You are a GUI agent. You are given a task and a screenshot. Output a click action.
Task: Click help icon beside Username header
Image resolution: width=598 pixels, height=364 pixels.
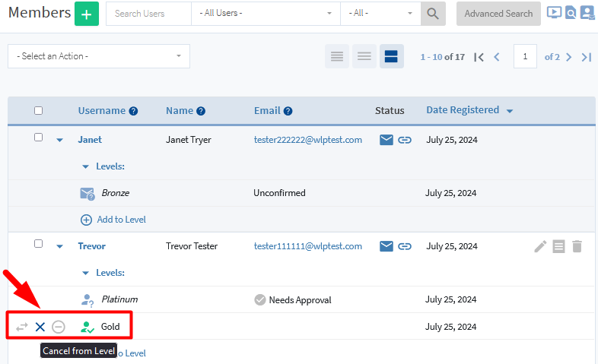[133, 111]
